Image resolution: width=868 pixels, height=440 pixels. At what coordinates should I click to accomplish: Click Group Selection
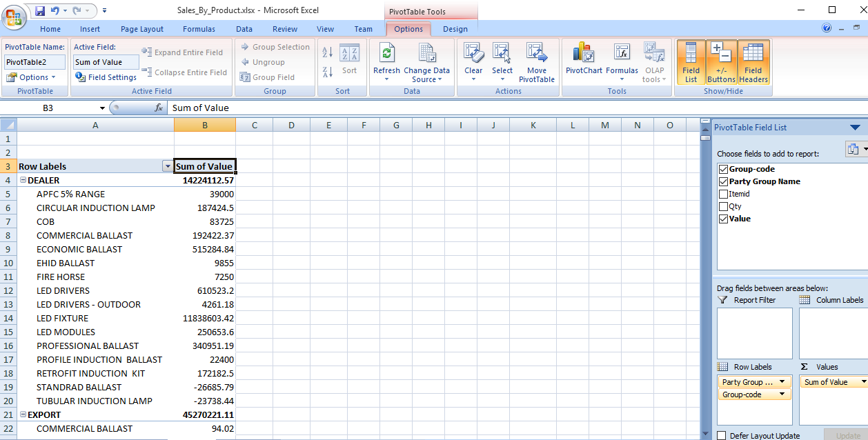coord(275,47)
